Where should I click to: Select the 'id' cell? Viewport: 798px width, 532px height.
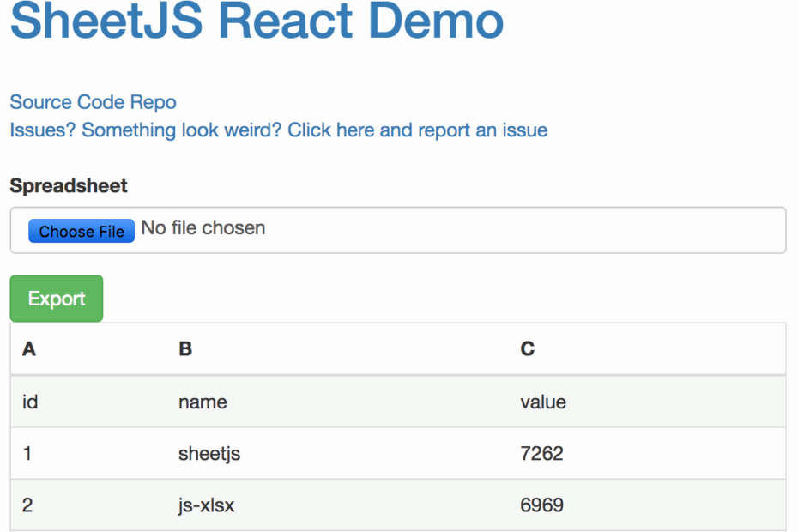[x=89, y=402]
